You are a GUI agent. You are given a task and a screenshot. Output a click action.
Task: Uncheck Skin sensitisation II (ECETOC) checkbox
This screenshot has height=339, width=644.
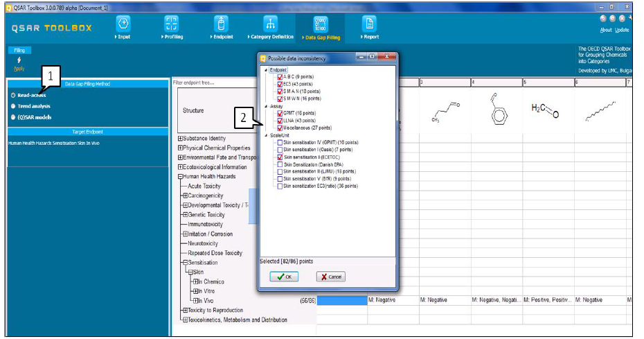coord(280,157)
